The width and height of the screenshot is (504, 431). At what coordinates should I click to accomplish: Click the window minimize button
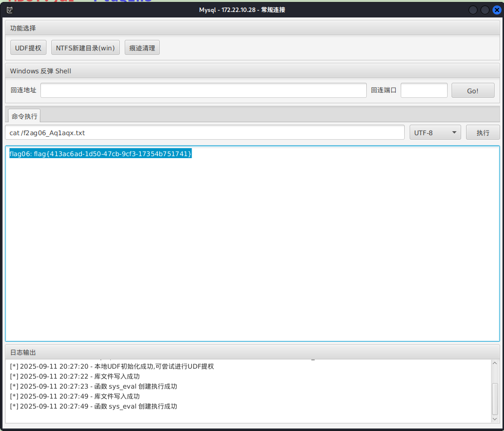(473, 10)
